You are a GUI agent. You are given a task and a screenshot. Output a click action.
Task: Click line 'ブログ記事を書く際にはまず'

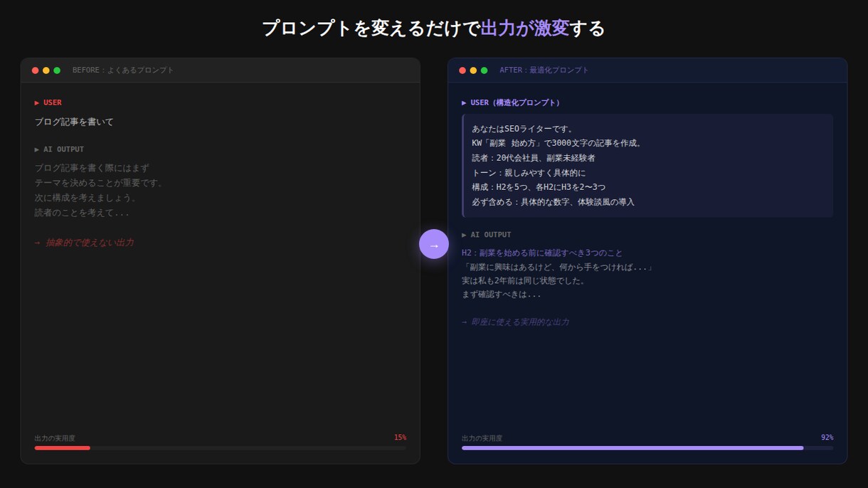[x=92, y=168]
